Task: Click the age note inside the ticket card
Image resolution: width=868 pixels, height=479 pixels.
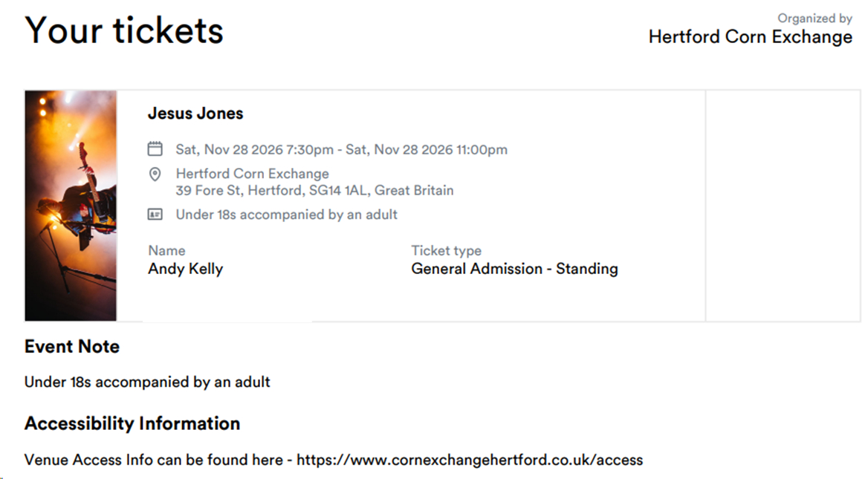Action: tap(286, 215)
